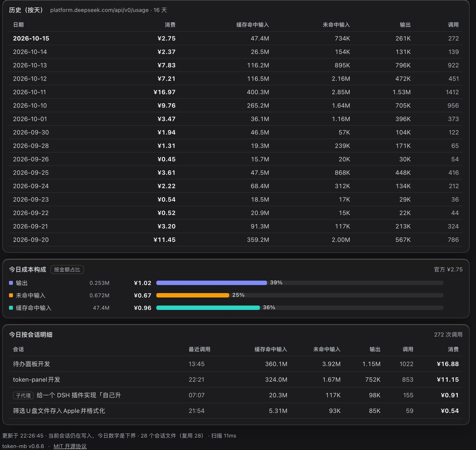
Task: Select the 2026-10-01 date cell
Action: (30, 119)
